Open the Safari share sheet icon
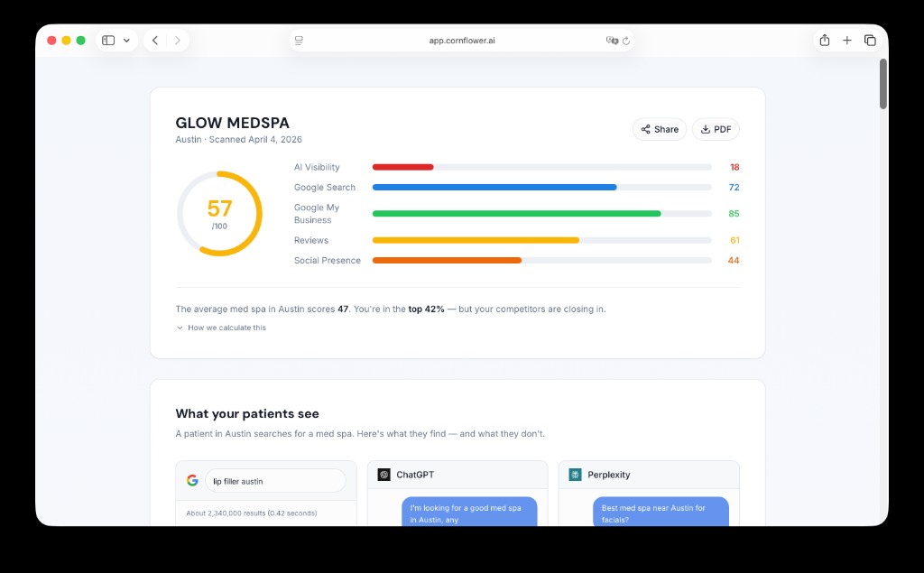The width and height of the screenshot is (924, 573). click(x=824, y=41)
